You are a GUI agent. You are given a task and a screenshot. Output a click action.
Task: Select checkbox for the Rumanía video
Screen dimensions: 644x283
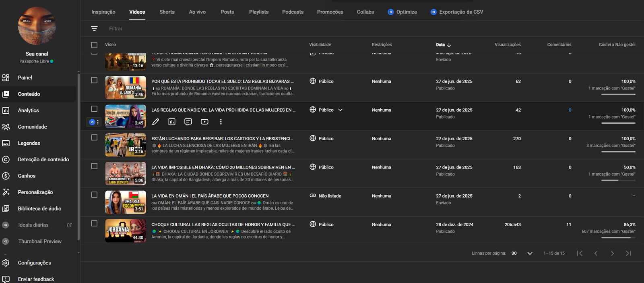pyautogui.click(x=94, y=80)
